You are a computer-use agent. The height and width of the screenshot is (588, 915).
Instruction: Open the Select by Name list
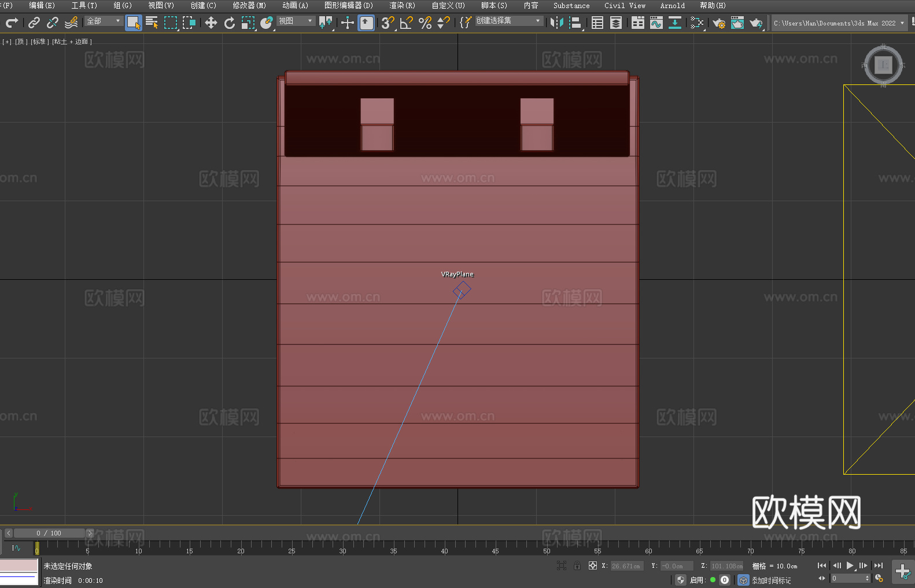pos(152,23)
